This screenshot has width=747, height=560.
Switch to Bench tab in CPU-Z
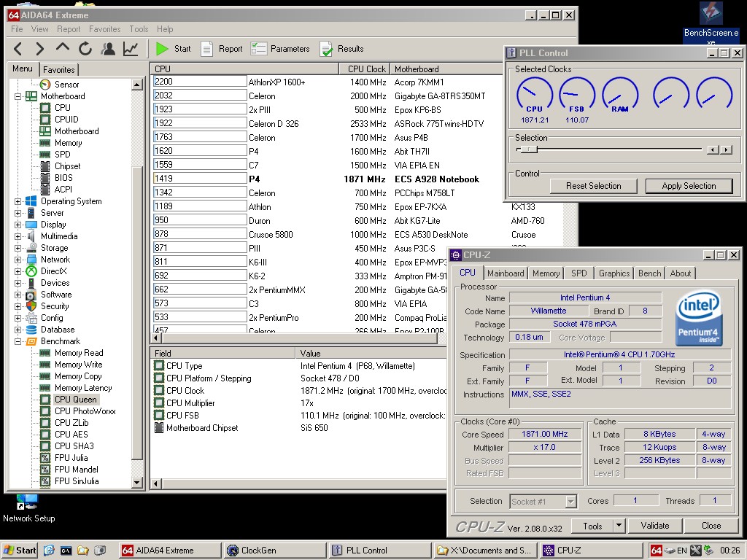pyautogui.click(x=649, y=273)
